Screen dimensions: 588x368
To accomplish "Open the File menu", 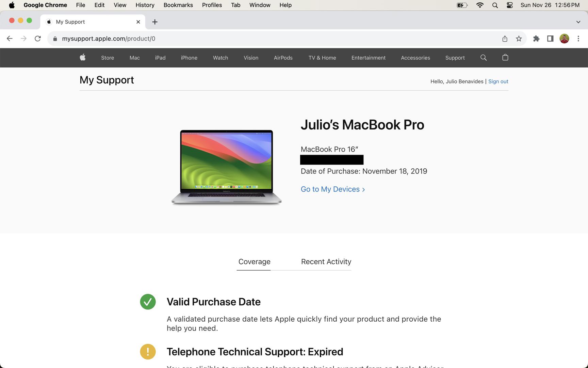I will tap(81, 5).
